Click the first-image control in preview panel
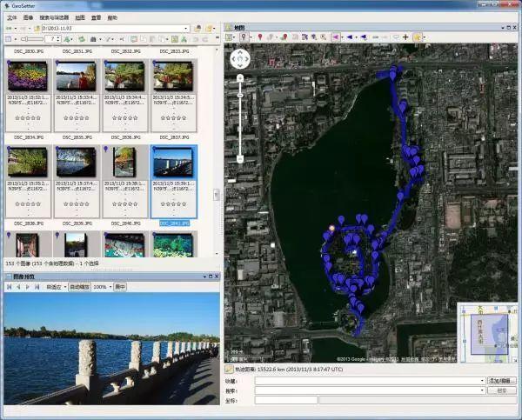Viewport: 522px width, 420px height. pyautogui.click(x=9, y=286)
